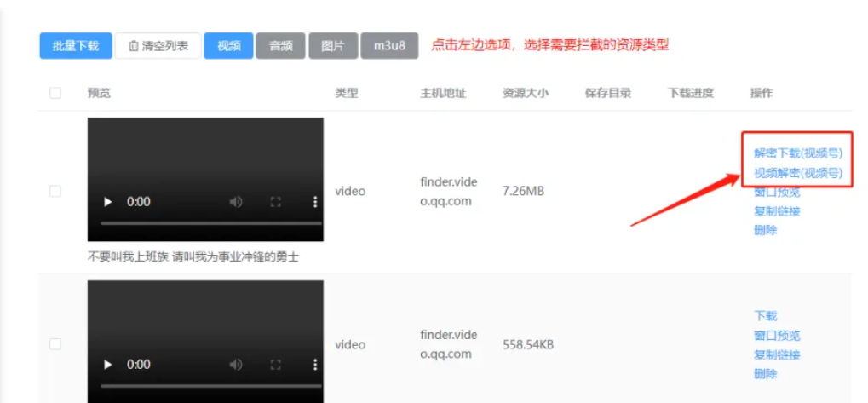Click the 操作 column header
Image resolution: width=868 pixels, height=403 pixels.
coord(762,93)
